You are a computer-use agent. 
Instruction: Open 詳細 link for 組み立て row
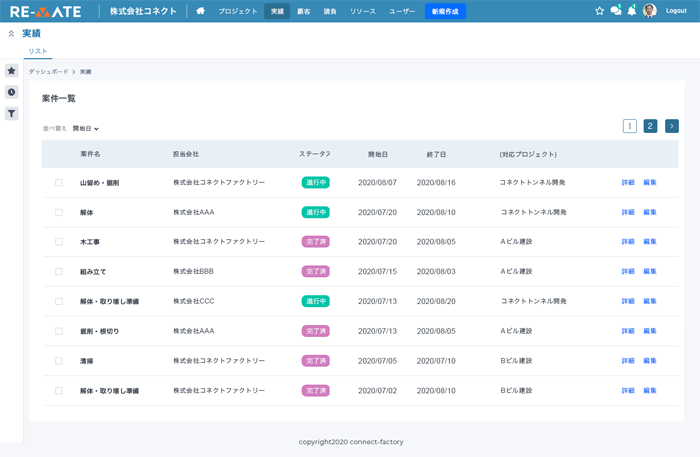click(x=628, y=272)
